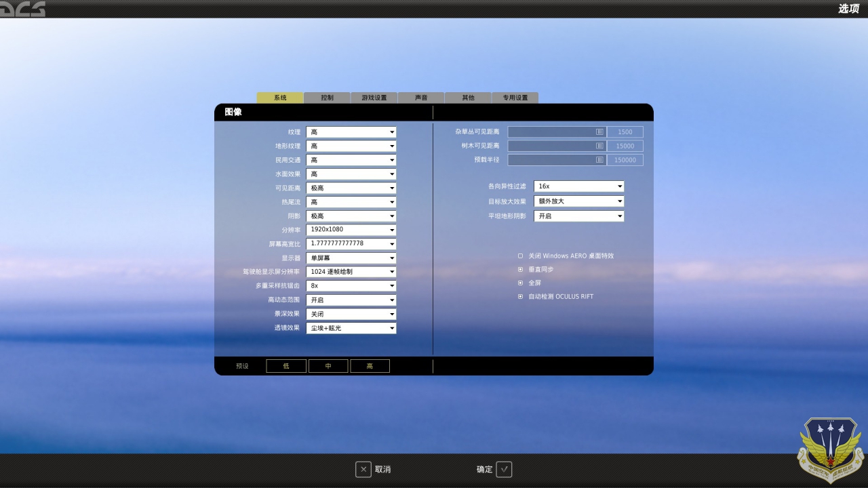868x488 pixels.
Task: Open the 分辨率 1920x1080 dropdown
Action: coord(351,230)
